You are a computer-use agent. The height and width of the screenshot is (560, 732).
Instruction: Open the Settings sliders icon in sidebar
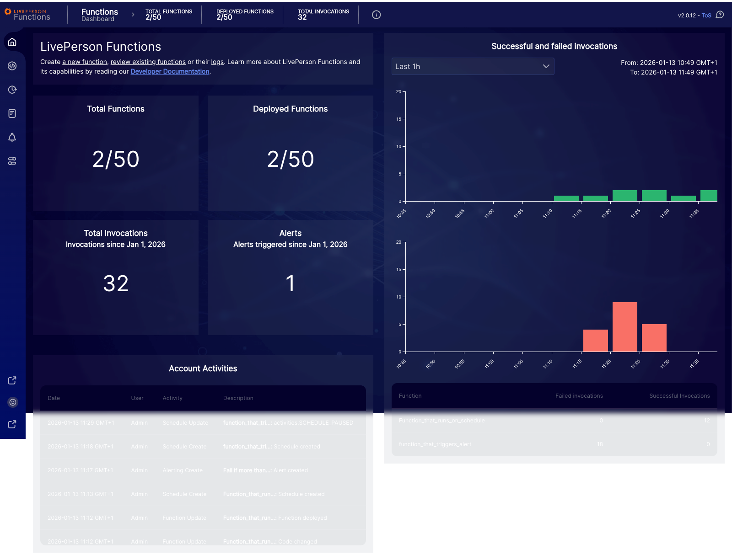point(12,161)
